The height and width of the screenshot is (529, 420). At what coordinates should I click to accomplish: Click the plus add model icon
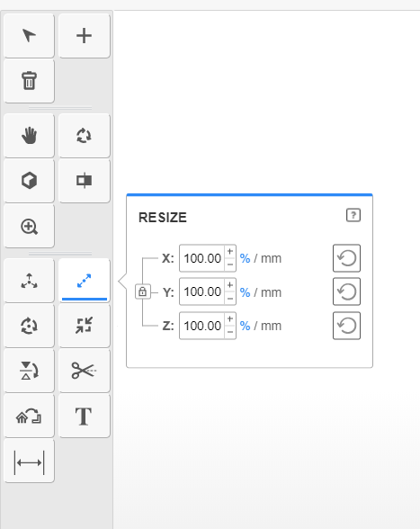coord(84,36)
